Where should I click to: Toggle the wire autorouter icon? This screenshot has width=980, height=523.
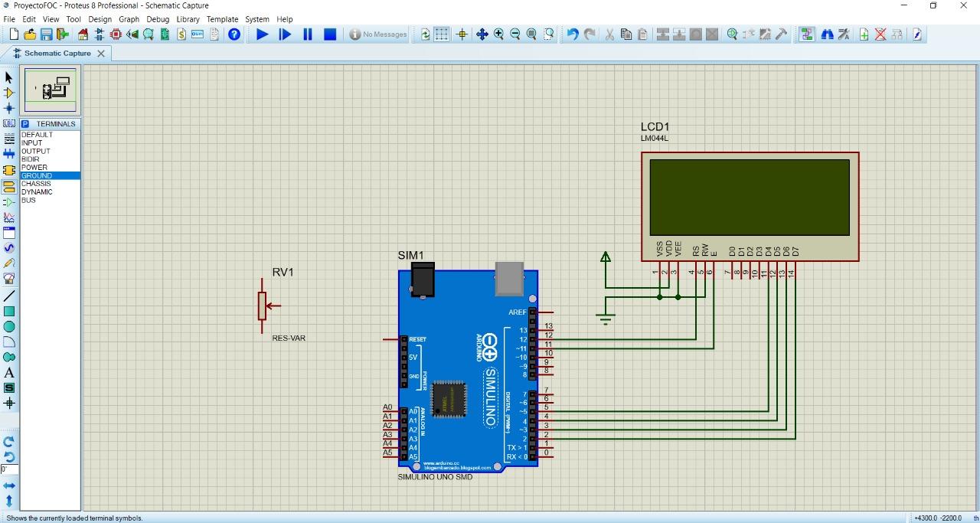[806, 34]
